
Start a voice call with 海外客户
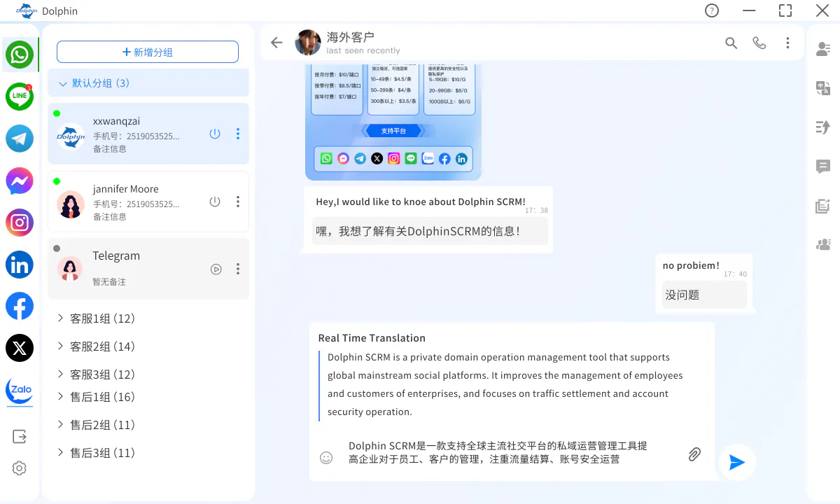coord(759,43)
